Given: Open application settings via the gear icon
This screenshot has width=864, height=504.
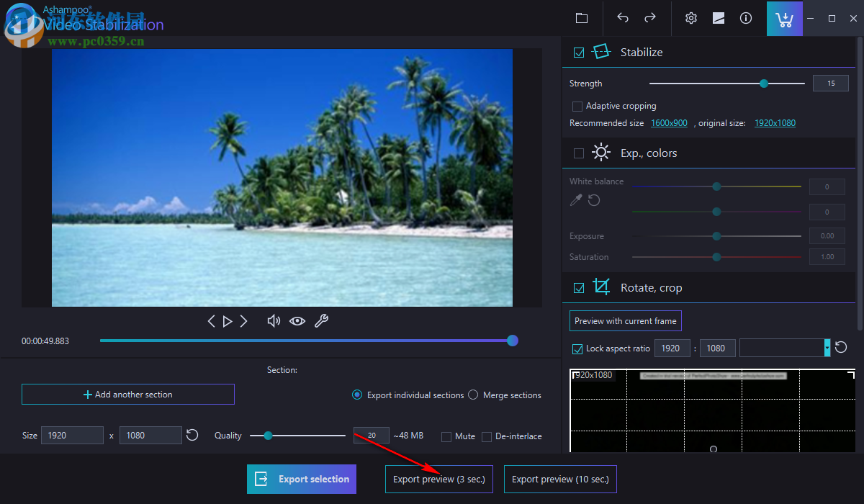Looking at the screenshot, I should [690, 18].
